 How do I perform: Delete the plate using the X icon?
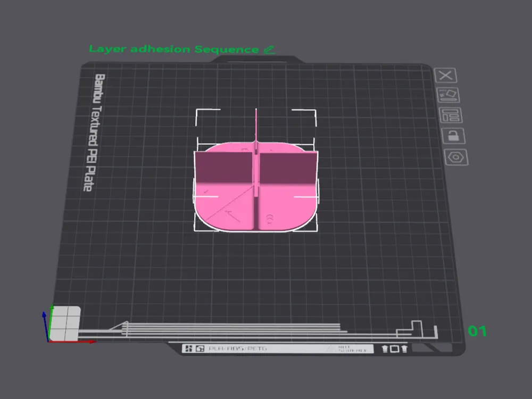(x=446, y=75)
